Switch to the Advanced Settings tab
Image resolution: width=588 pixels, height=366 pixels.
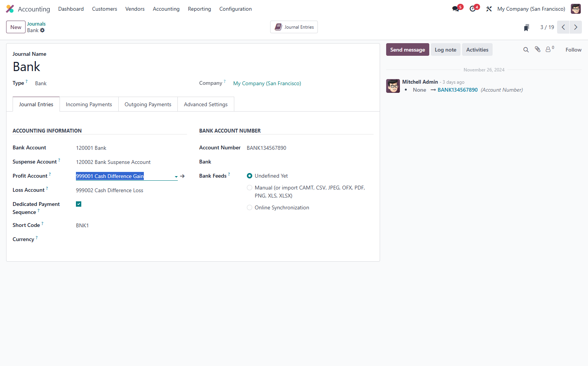tap(206, 104)
